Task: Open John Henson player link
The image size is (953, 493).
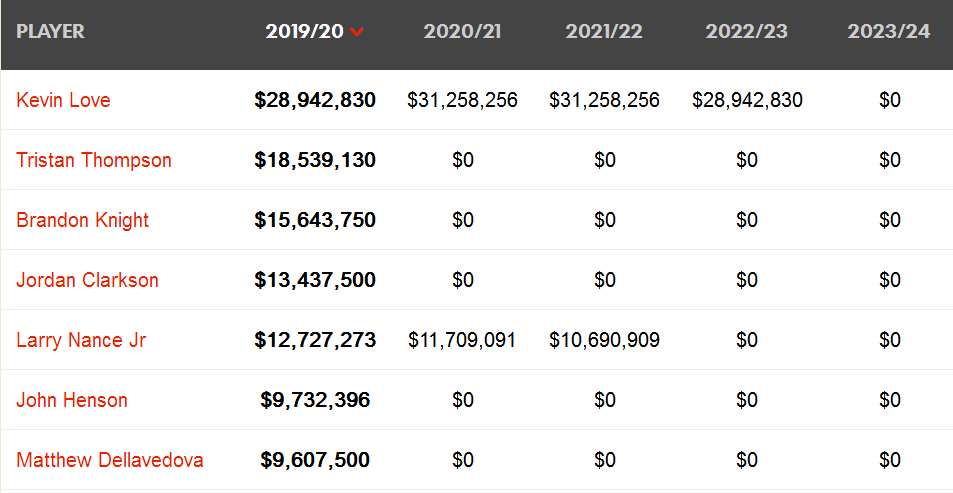Action: click(72, 400)
